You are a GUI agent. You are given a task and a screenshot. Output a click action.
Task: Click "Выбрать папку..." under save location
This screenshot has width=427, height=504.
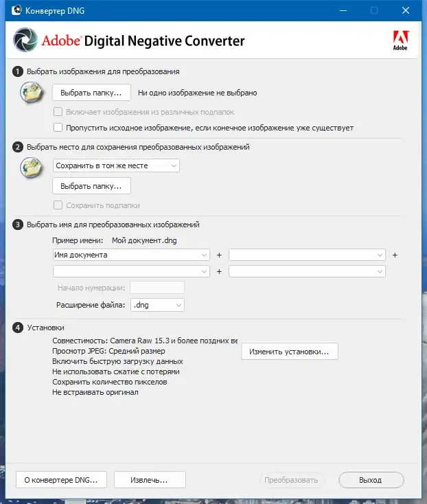pos(91,186)
